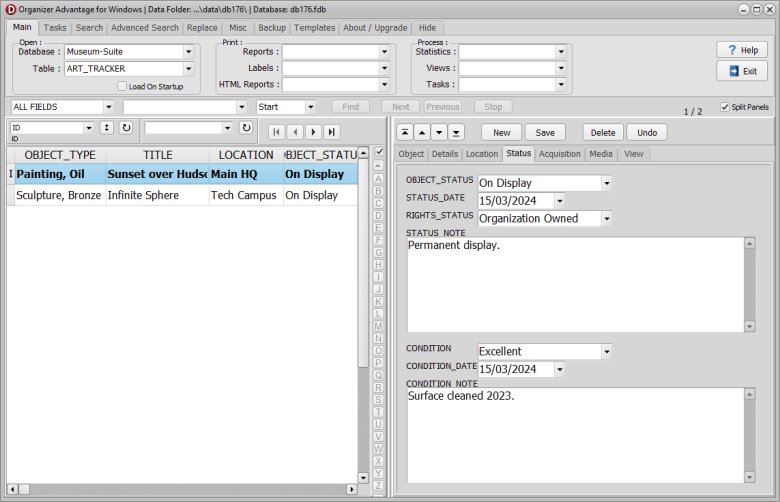Uncheck the Split Panels checkbox
The width and height of the screenshot is (780, 502).
tap(725, 107)
